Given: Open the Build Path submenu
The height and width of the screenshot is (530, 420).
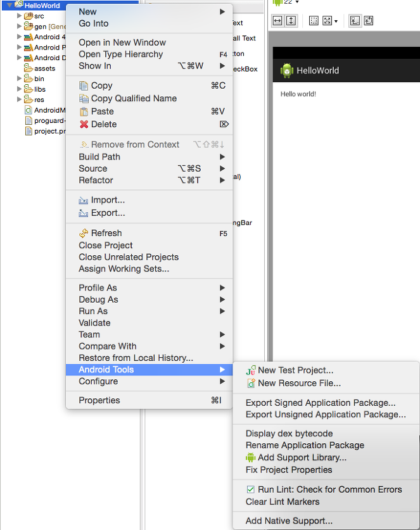Looking at the screenshot, I should pyautogui.click(x=149, y=157).
